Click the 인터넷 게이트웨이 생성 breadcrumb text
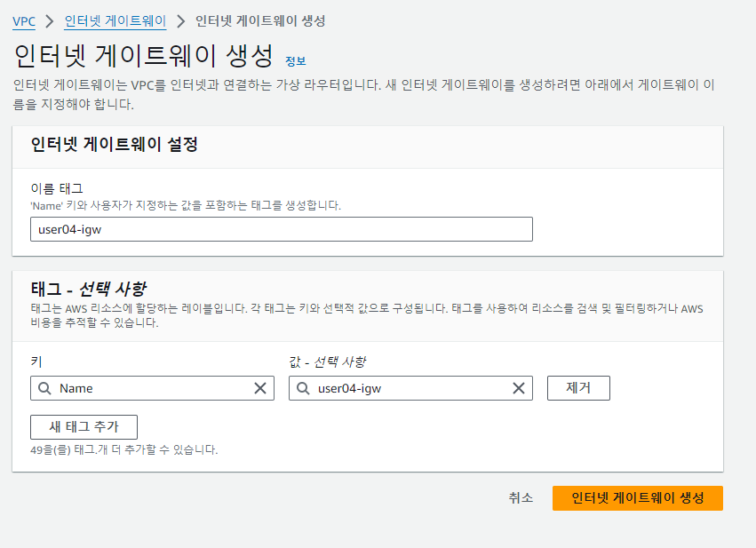Image resolution: width=756 pixels, height=548 pixels. point(260,21)
